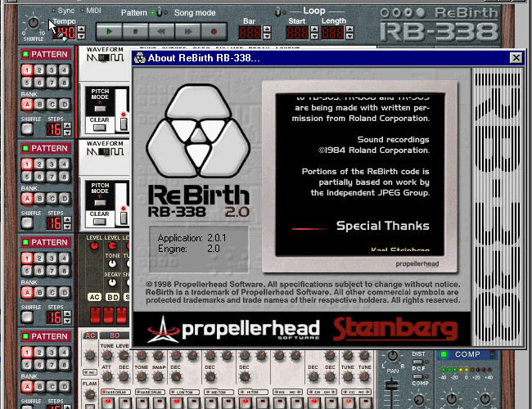Switch the second synth to bank C
Screen dimensions: 532x409
(x=52, y=199)
